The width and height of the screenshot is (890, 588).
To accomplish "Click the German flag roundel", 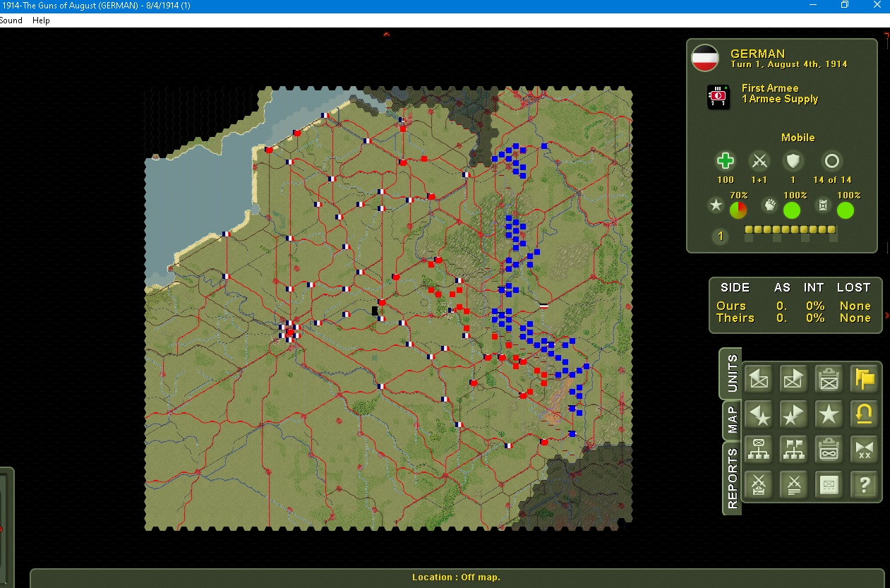I will point(704,58).
